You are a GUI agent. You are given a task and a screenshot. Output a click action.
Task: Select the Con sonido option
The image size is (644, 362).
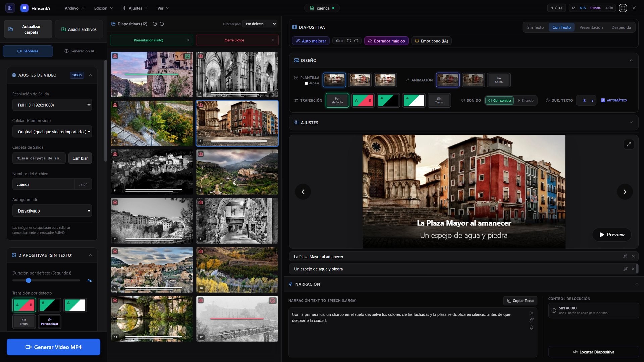(x=499, y=100)
